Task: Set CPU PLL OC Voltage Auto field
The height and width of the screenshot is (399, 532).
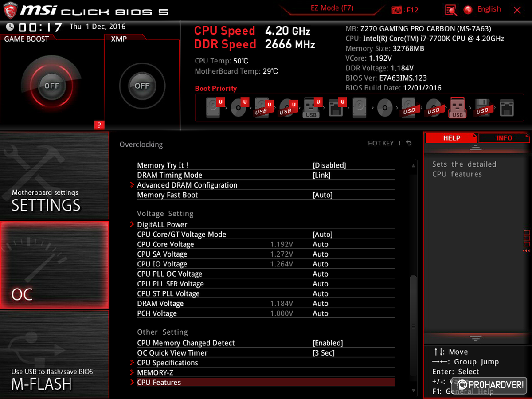Action: (321, 274)
